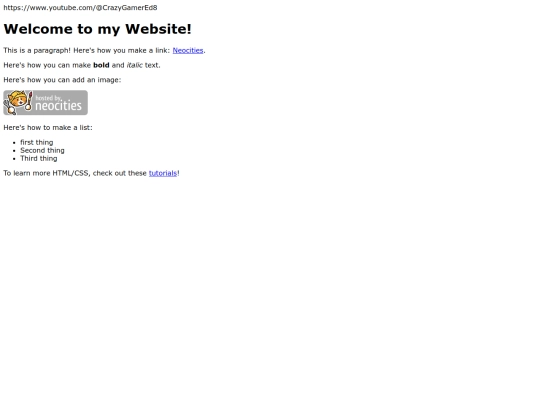Click 'Here's how to make a list:' text
The height and width of the screenshot is (405, 540).
(x=48, y=128)
